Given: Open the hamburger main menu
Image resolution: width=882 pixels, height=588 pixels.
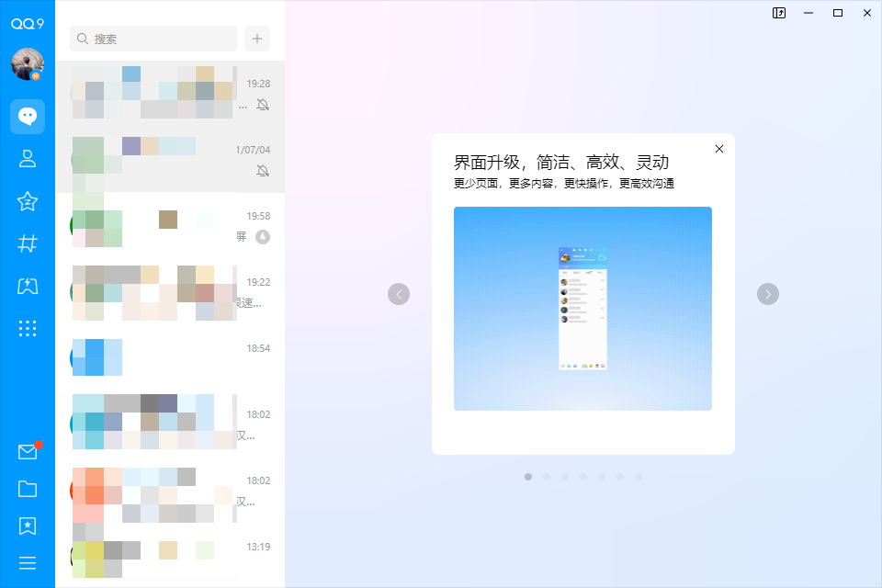Looking at the screenshot, I should coord(28,562).
